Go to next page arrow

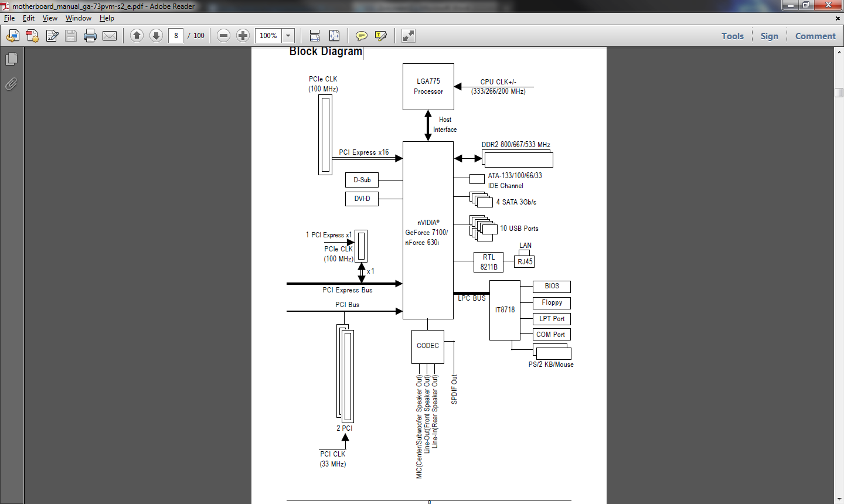156,36
